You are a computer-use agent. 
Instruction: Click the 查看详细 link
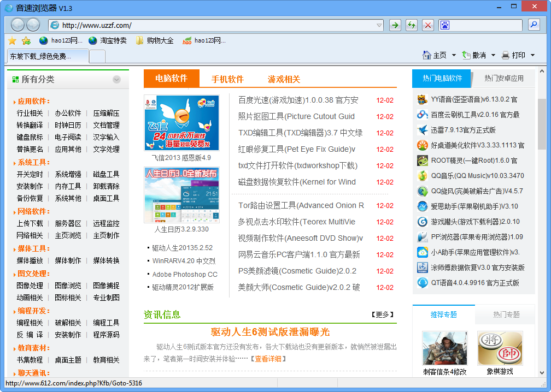(268, 359)
